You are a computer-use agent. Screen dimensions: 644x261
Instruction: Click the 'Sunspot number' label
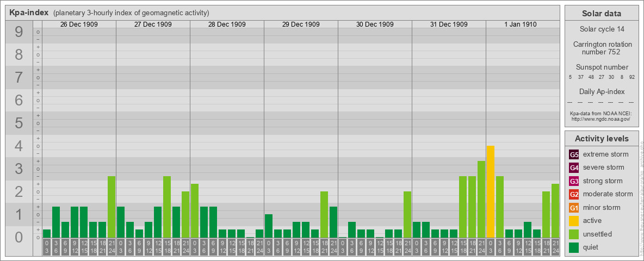pyautogui.click(x=602, y=67)
